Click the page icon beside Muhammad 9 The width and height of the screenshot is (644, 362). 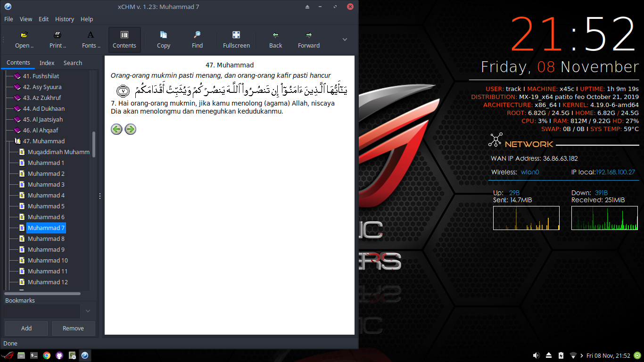[x=22, y=250]
